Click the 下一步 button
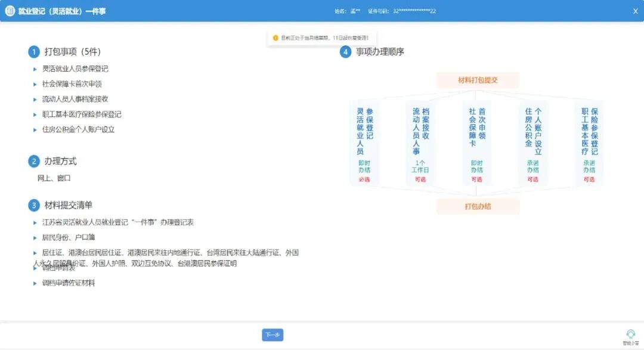Viewport: 644px width, 350px height. pyautogui.click(x=273, y=335)
